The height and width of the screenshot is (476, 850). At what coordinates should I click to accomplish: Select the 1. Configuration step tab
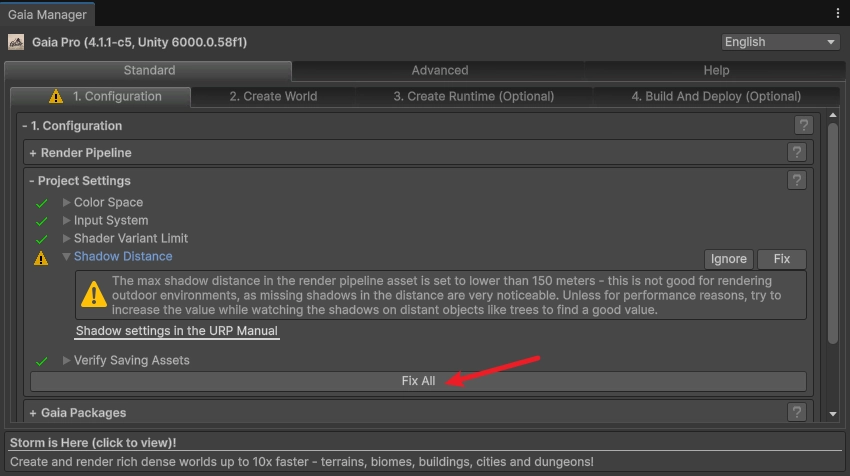pyautogui.click(x=101, y=97)
